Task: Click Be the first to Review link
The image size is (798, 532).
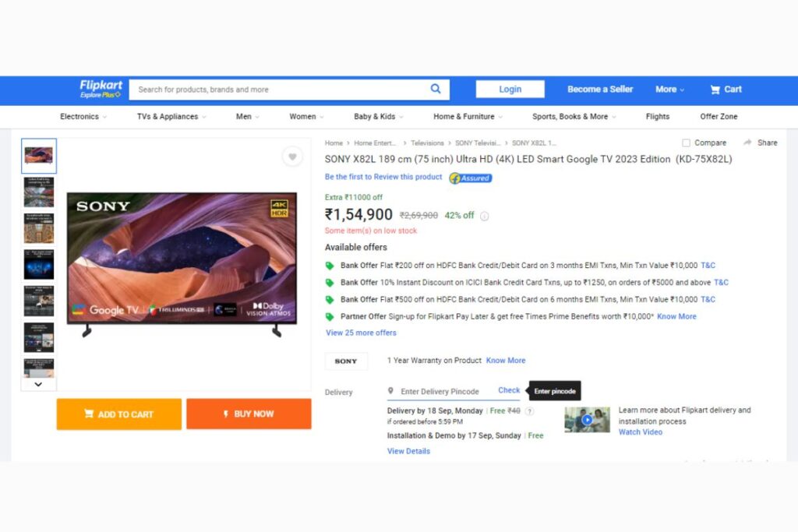Action: point(383,177)
